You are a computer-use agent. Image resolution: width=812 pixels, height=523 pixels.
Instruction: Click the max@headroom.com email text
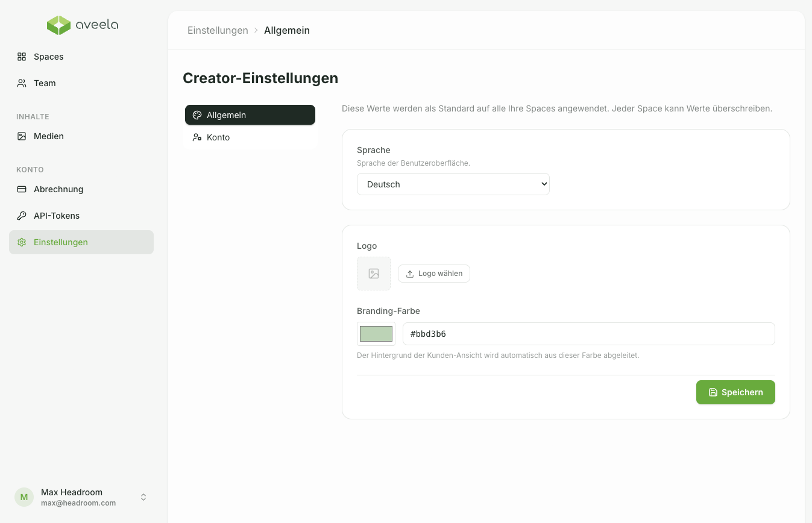pyautogui.click(x=78, y=503)
